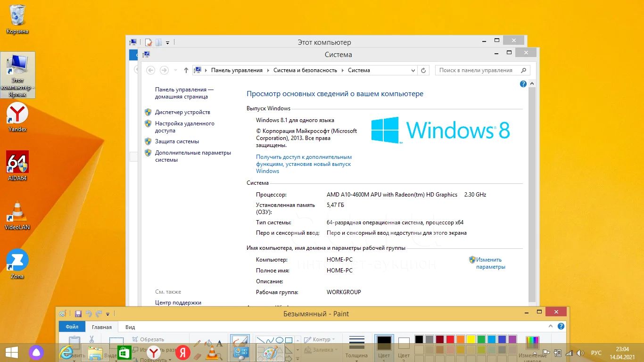This screenshot has width=644, height=362.
Task: Open the help icon in Система window
Action: click(523, 84)
